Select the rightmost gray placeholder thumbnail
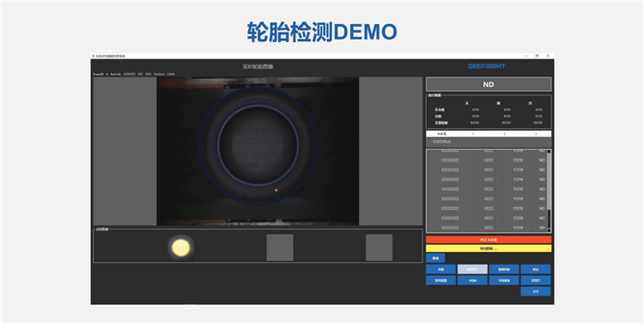 (x=379, y=248)
